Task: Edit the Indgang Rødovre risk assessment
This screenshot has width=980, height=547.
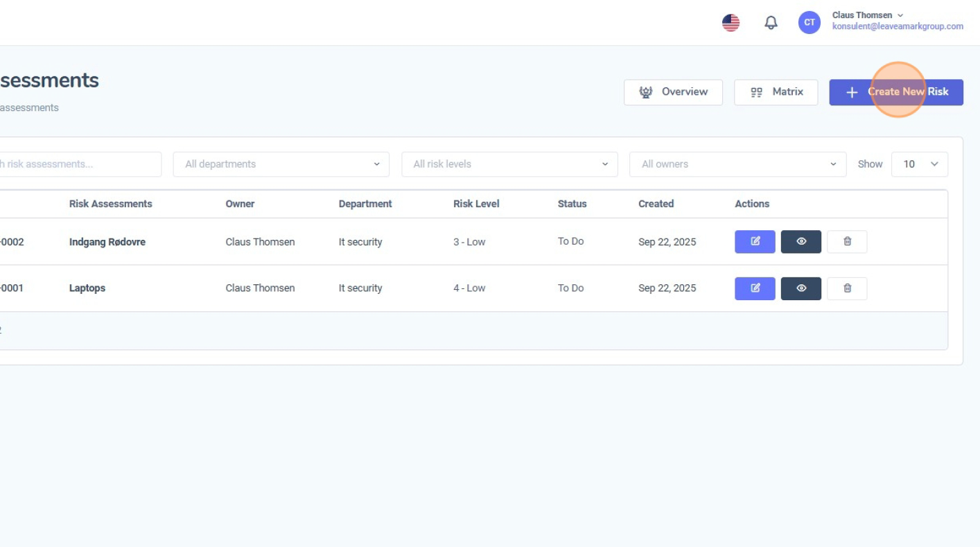Action: (755, 242)
